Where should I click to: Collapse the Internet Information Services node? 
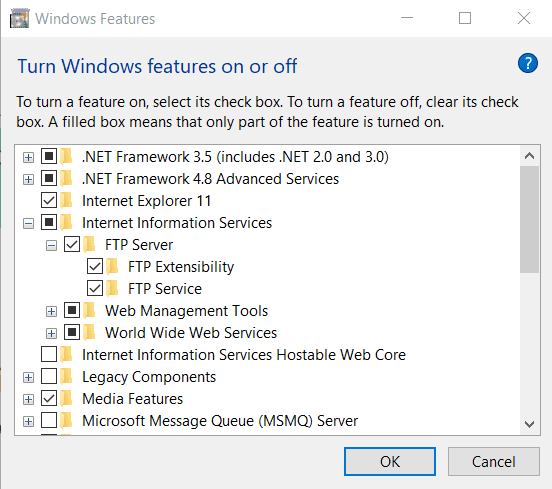point(29,223)
